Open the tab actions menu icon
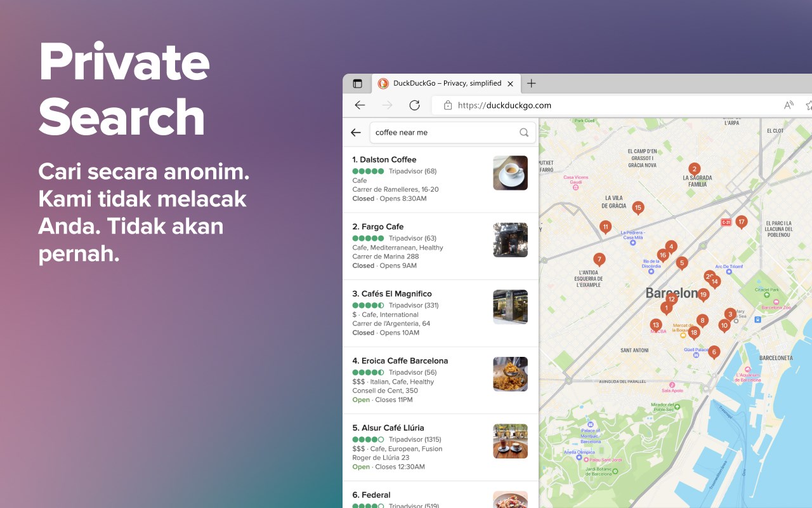The height and width of the screenshot is (508, 812). pyautogui.click(x=358, y=83)
